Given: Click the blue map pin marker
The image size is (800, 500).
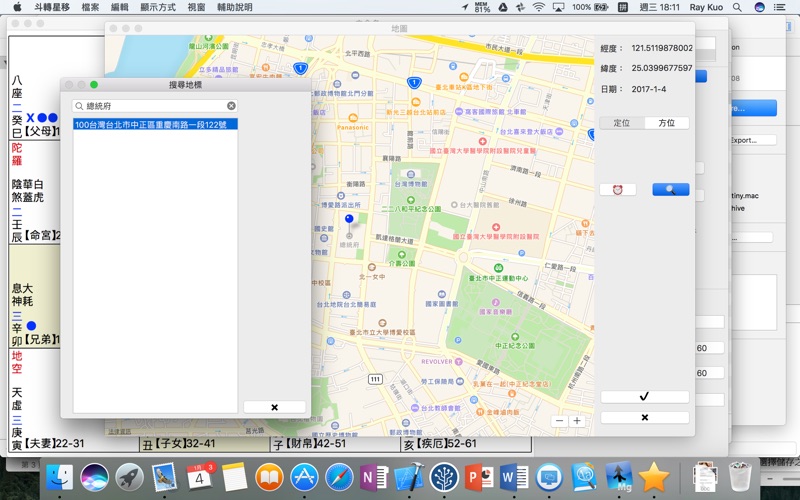Looking at the screenshot, I should pos(349,219).
